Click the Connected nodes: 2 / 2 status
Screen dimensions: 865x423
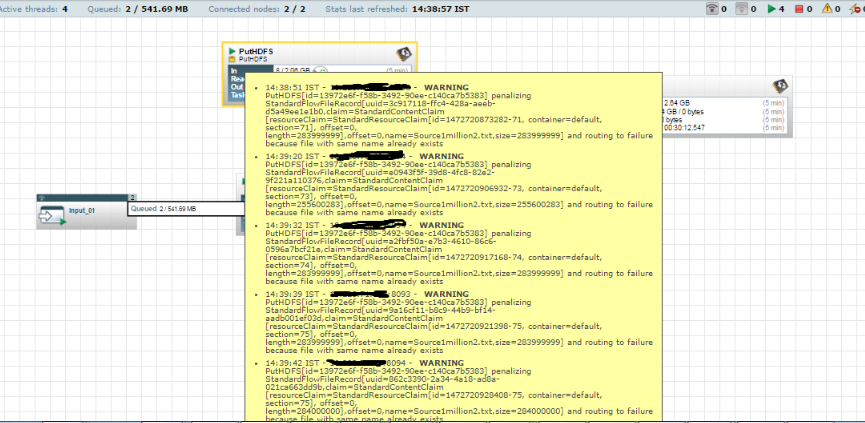[257, 9]
